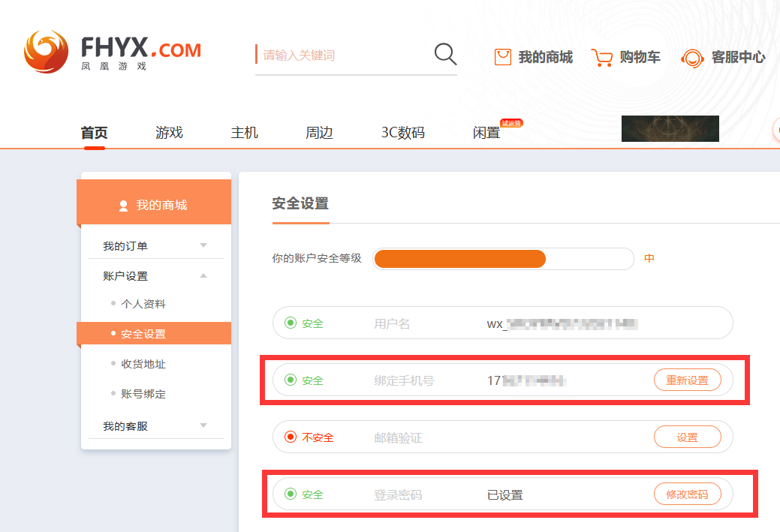
Task: Expand the 我的订单 sidebar section
Action: click(203, 246)
